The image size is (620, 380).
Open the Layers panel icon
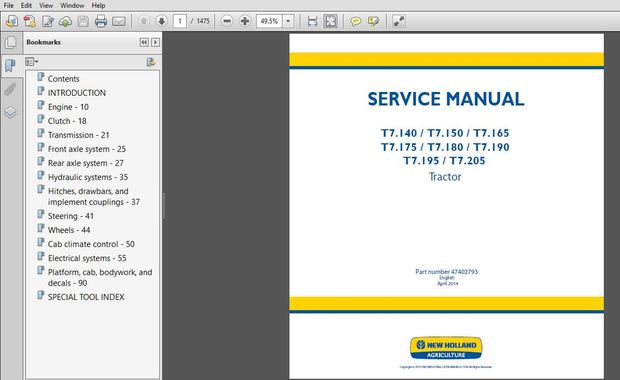point(10,113)
